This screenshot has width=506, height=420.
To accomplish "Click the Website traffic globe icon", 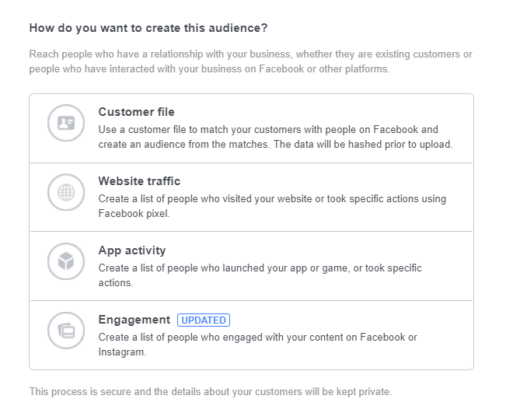I will click(66, 192).
